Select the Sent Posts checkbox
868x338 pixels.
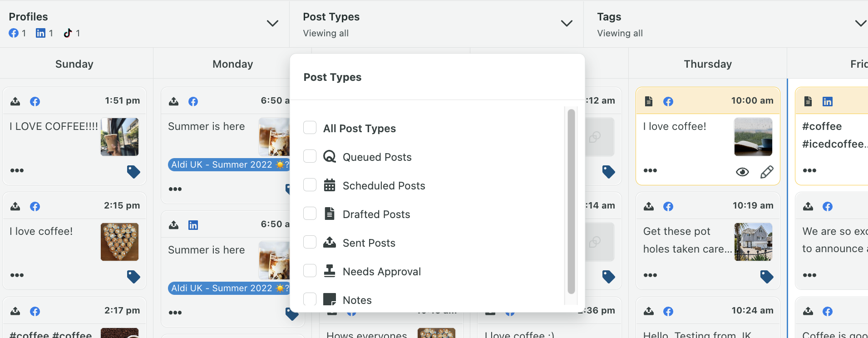pos(310,242)
